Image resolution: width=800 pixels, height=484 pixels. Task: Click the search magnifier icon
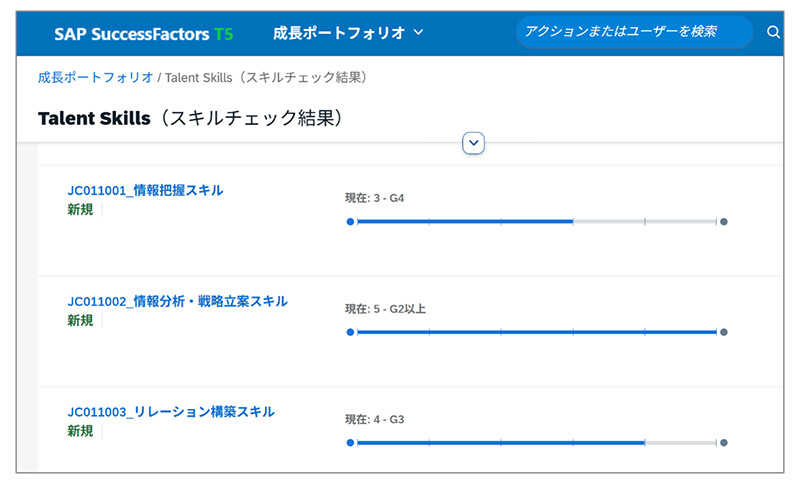(x=773, y=32)
